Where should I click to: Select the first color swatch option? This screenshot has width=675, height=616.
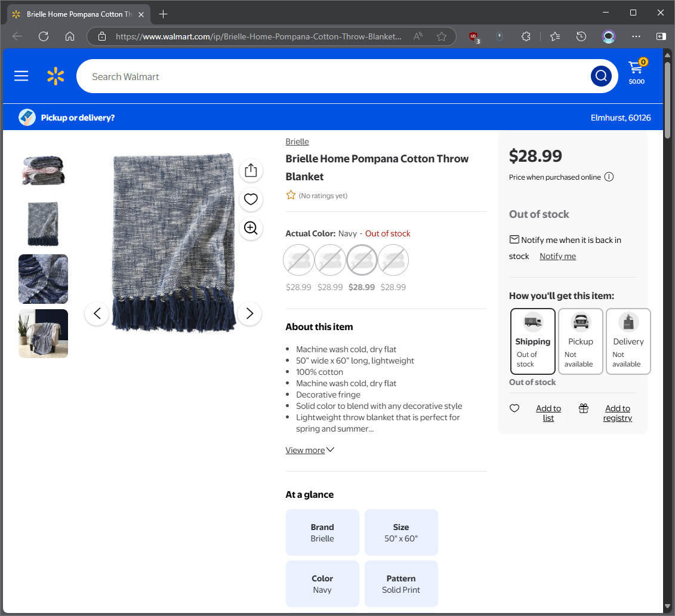tap(299, 260)
